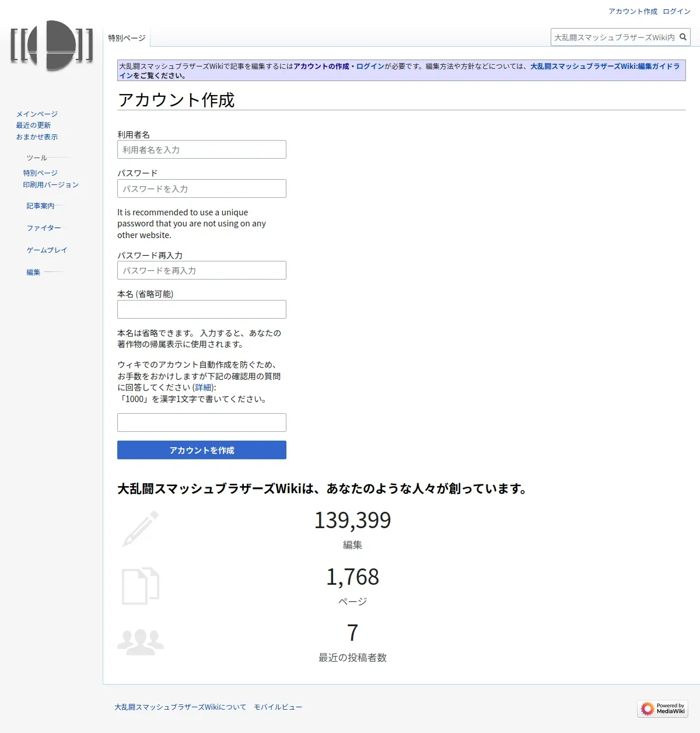Image resolution: width=700 pixels, height=733 pixels.
Task: Open おまかせ表示 in sidebar
Action: [37, 137]
